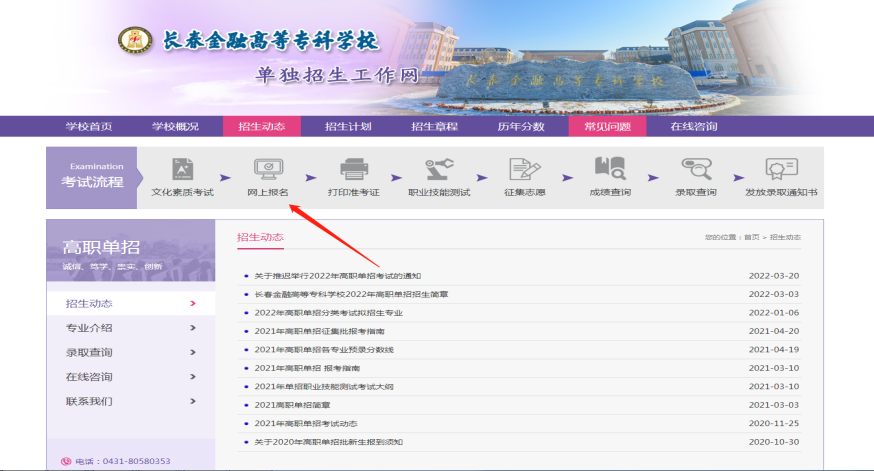Click the date 2020-10-30

774,441
